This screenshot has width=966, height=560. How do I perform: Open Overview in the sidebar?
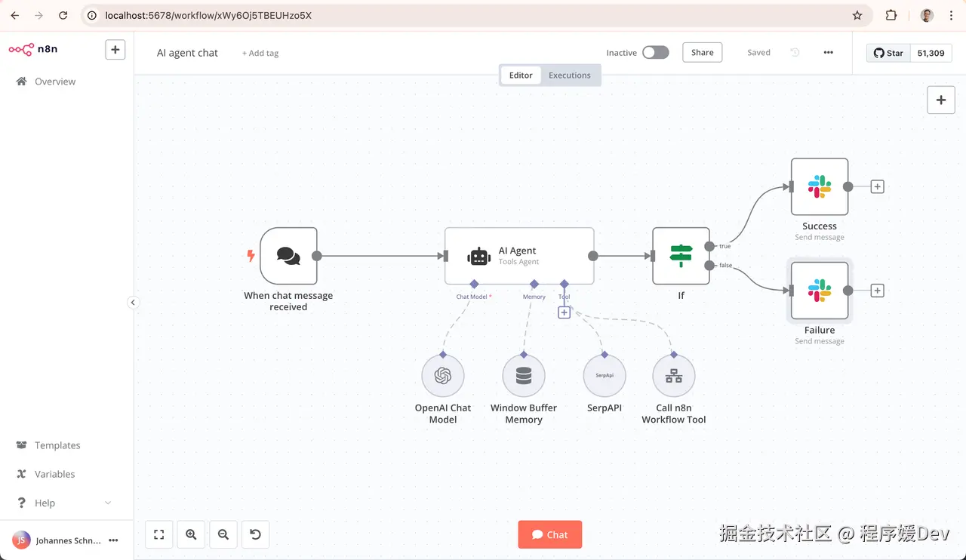[55, 82]
